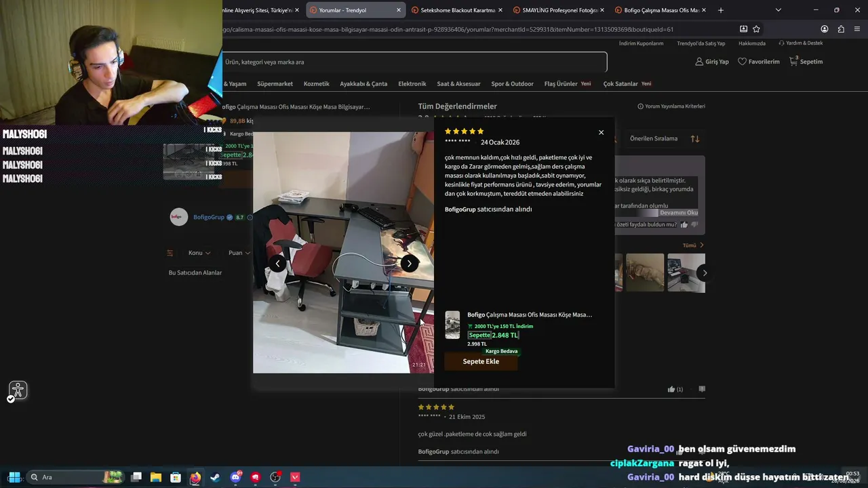Image resolution: width=868 pixels, height=488 pixels.
Task: Focus the Trendyol product search box
Action: [x=414, y=62]
